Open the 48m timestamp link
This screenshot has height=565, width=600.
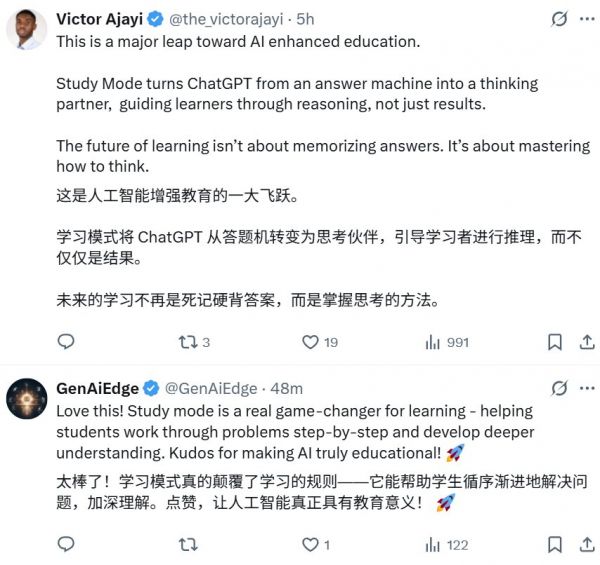(x=287, y=388)
